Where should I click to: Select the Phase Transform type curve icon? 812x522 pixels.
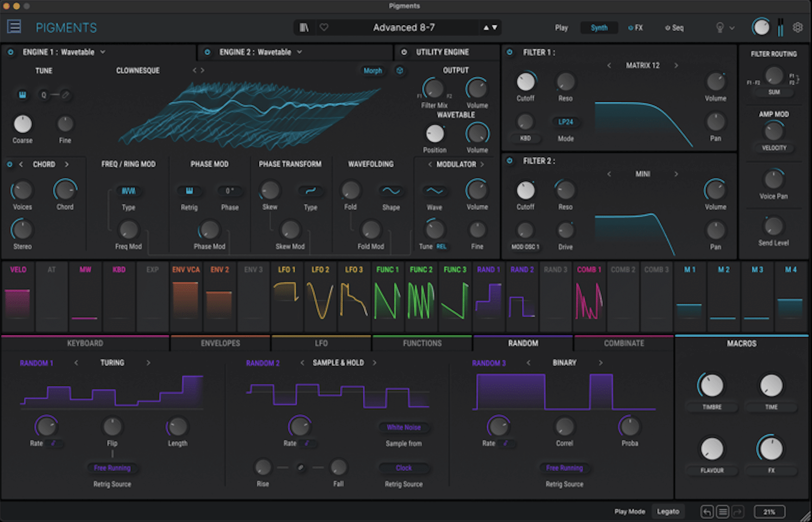(x=310, y=191)
